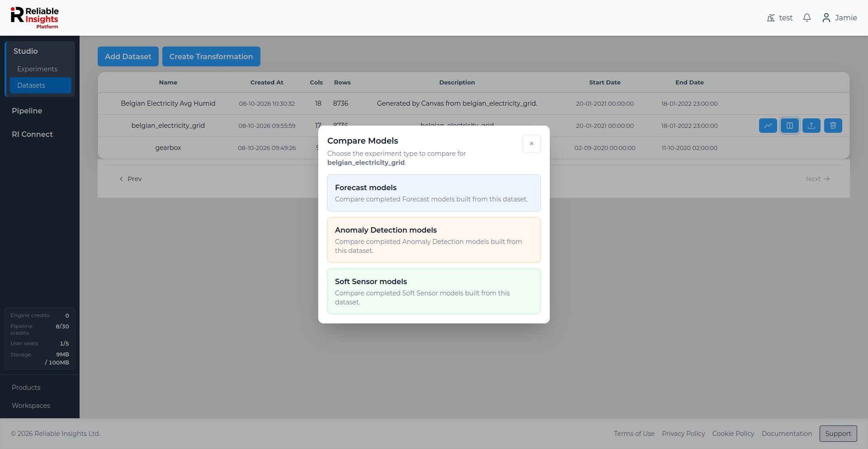This screenshot has width=868, height=449.
Task: Click the test workspace icon in the header
Action: [x=771, y=18]
